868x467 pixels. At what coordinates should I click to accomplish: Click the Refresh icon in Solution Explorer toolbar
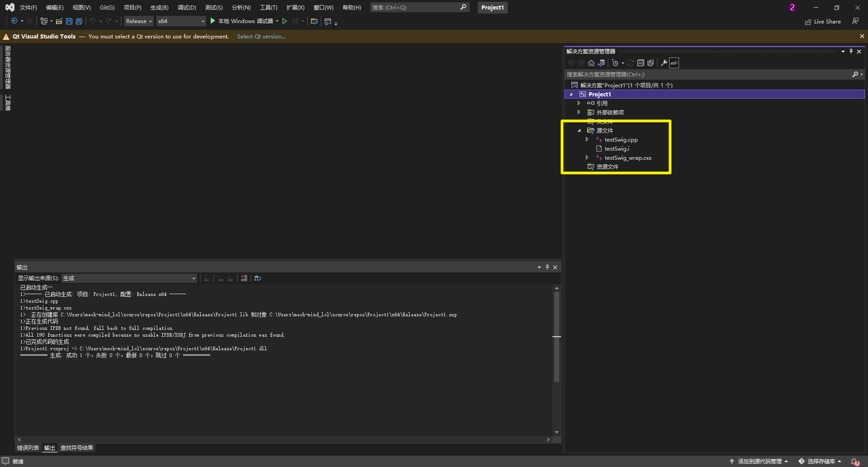(x=631, y=63)
